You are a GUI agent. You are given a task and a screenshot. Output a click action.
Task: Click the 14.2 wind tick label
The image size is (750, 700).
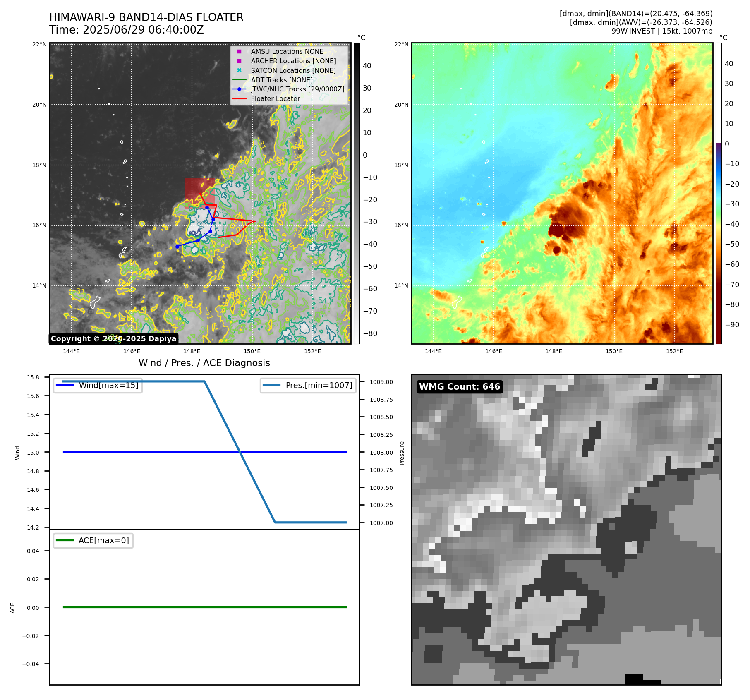click(33, 527)
